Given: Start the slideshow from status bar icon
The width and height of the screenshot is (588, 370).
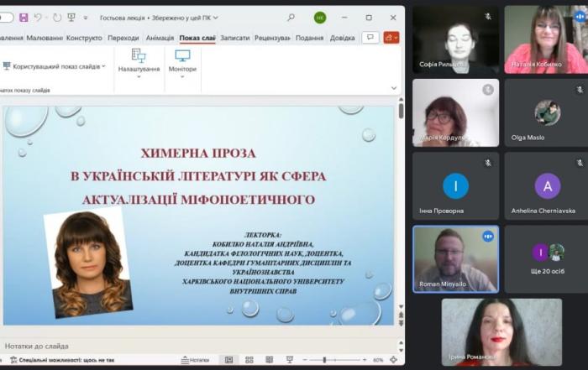Looking at the screenshot, I should pyautogui.click(x=290, y=360).
